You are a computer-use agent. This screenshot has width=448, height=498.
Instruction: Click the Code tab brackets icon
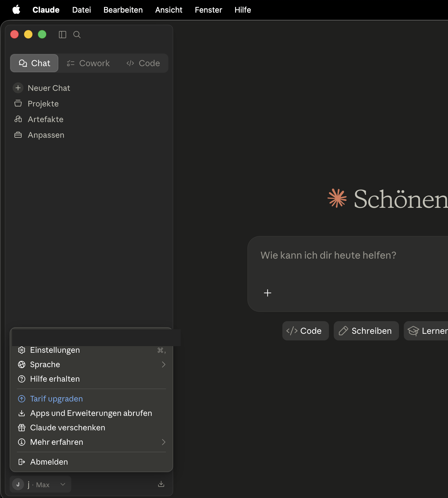130,63
